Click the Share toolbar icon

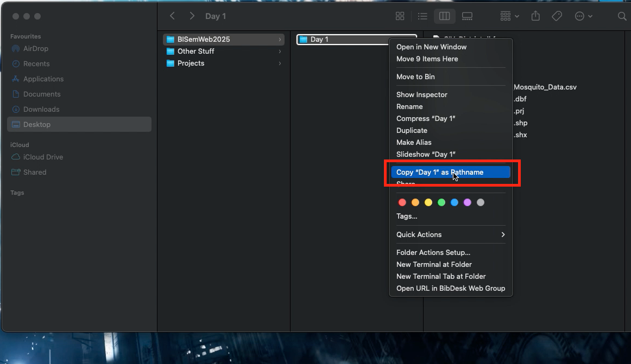click(x=535, y=16)
